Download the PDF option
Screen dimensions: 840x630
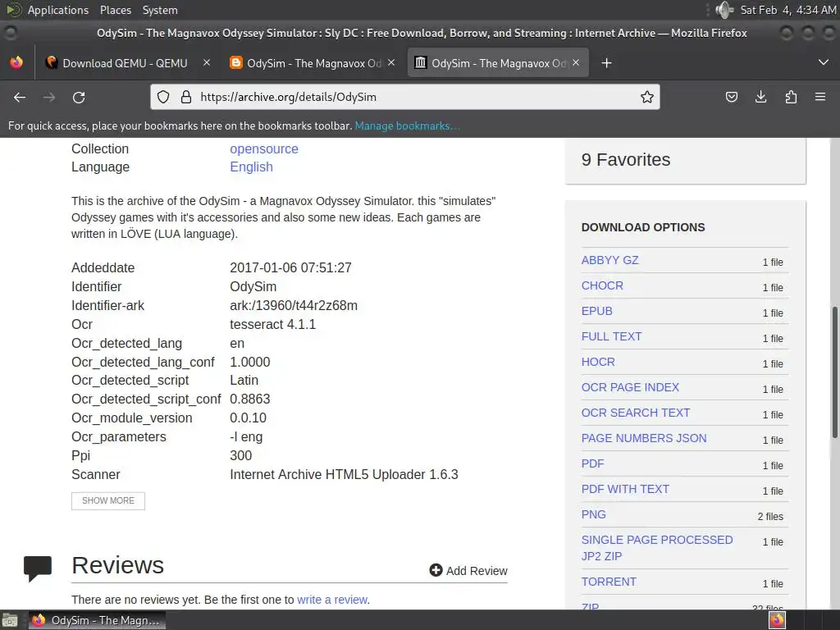(592, 463)
